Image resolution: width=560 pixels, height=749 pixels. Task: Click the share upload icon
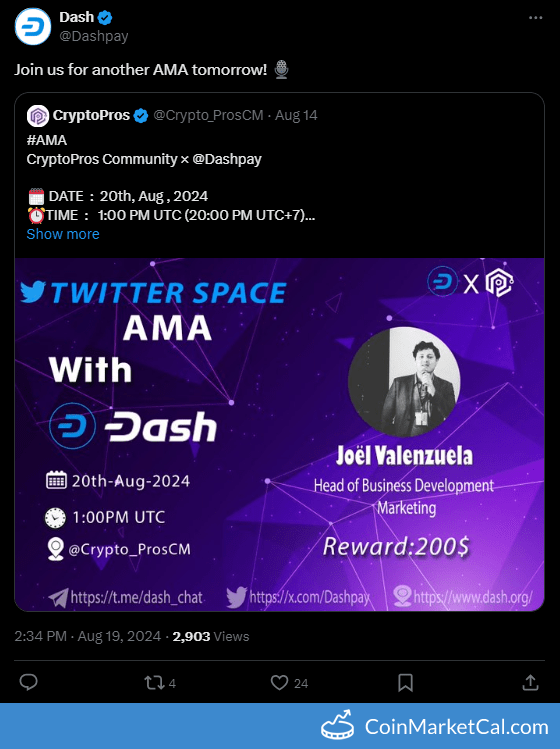pos(530,682)
